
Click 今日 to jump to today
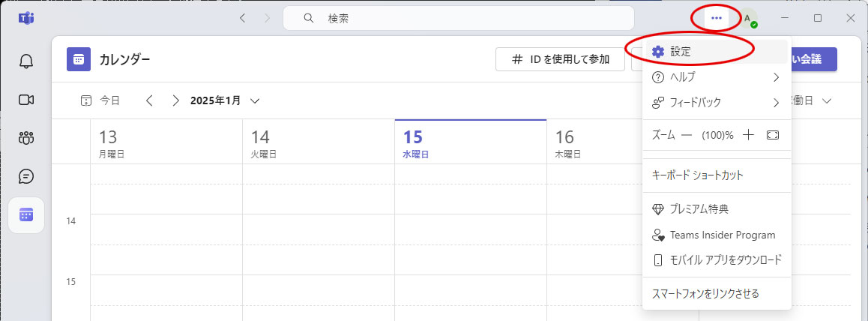[100, 100]
